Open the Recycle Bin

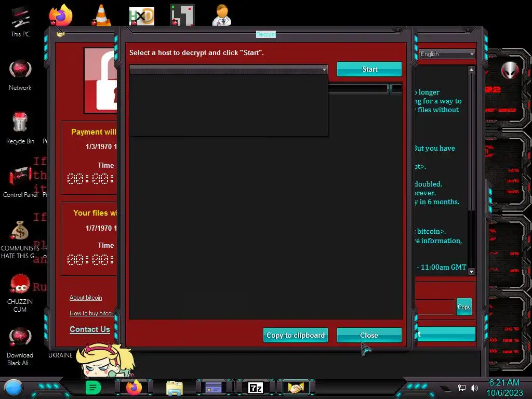point(20,128)
